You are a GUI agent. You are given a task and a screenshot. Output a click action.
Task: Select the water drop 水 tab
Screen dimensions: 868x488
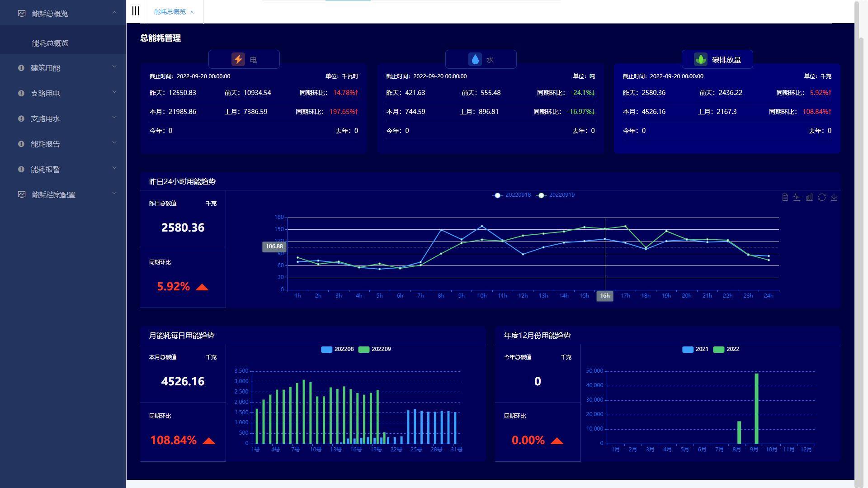[481, 59]
